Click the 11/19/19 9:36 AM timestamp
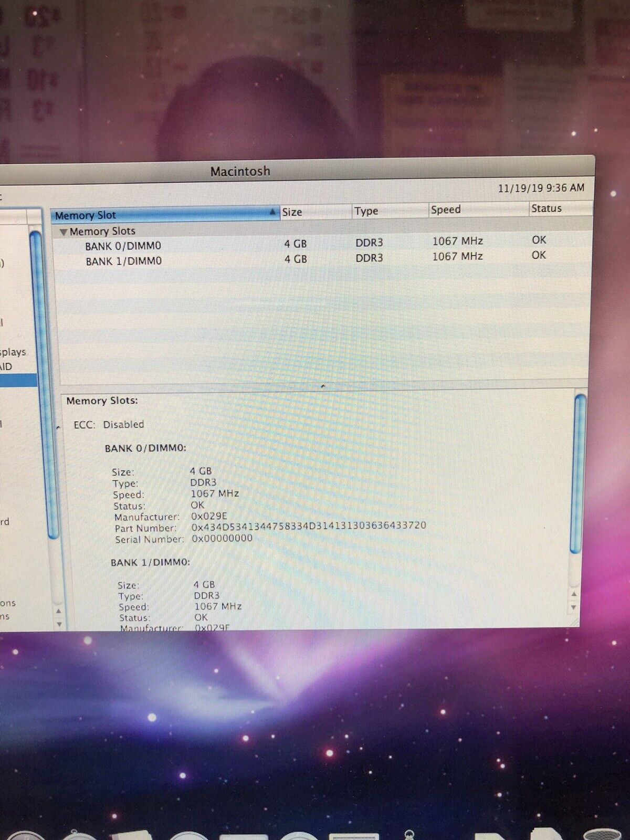Viewport: 630px width, 840px height. click(541, 188)
